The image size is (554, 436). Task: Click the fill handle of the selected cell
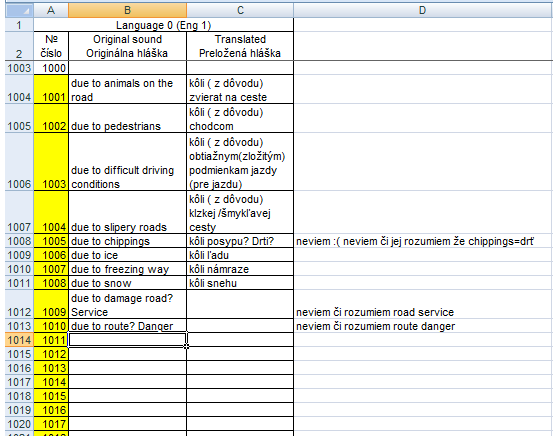coord(186,347)
